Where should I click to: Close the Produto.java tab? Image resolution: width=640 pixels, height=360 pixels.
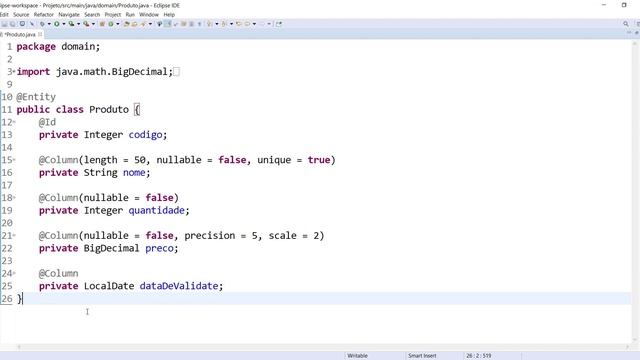(40, 35)
